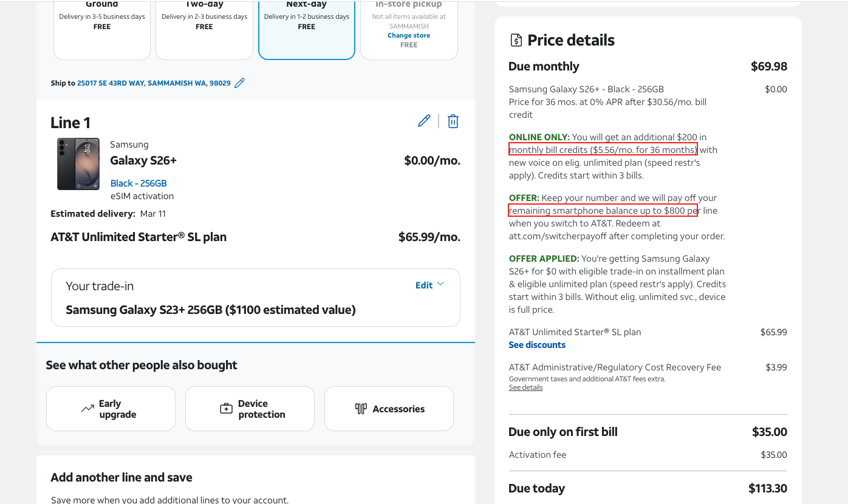Click the Price details receipt icon
This screenshot has height=504, width=848.
point(516,41)
